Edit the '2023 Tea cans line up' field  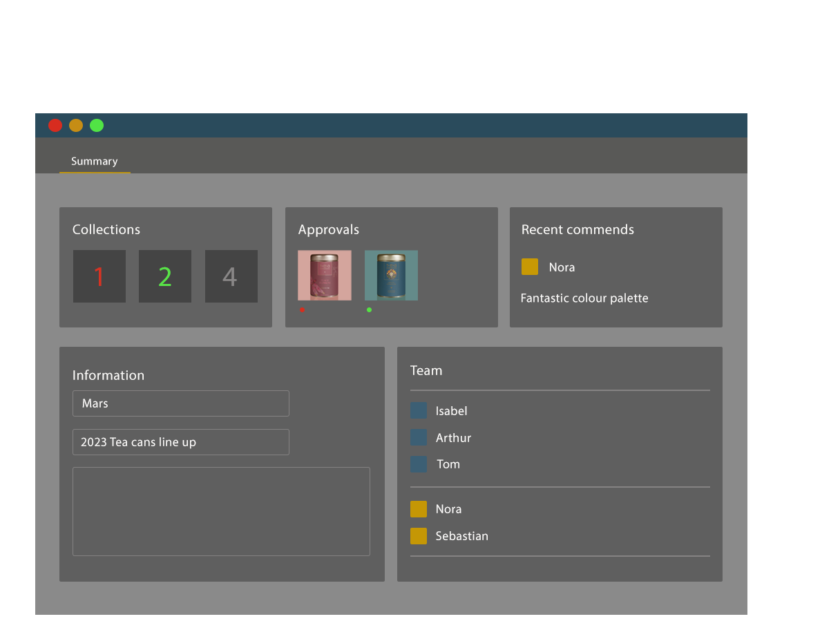pyautogui.click(x=180, y=442)
